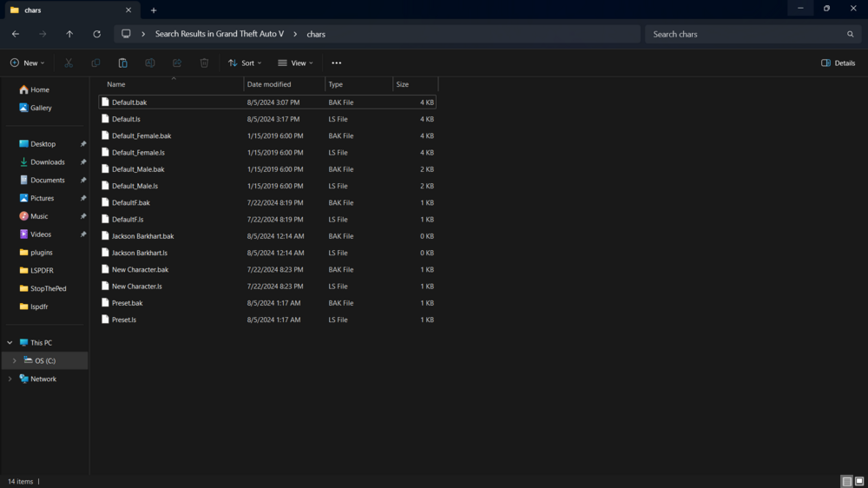The width and height of the screenshot is (868, 488).
Task: Select the Default.bak file
Action: [267, 102]
